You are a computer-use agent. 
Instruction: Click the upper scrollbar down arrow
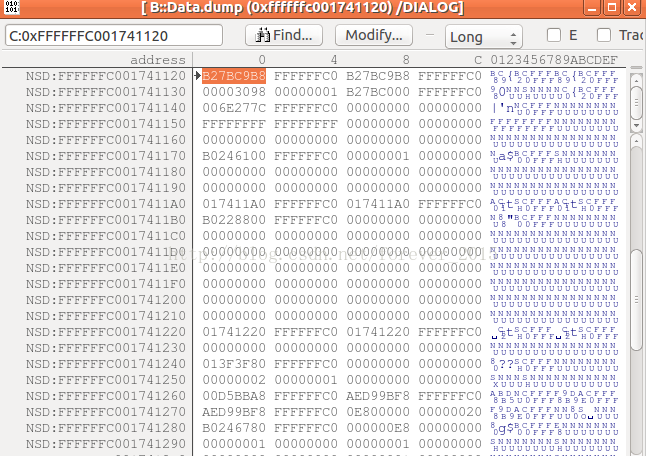click(x=637, y=125)
